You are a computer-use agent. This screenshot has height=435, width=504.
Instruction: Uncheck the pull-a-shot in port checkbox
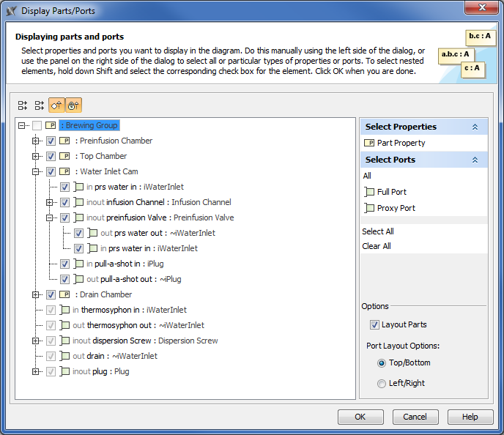click(x=64, y=264)
